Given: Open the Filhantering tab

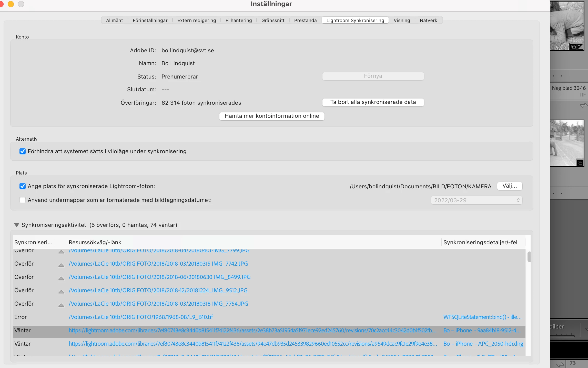Looking at the screenshot, I should tap(238, 20).
